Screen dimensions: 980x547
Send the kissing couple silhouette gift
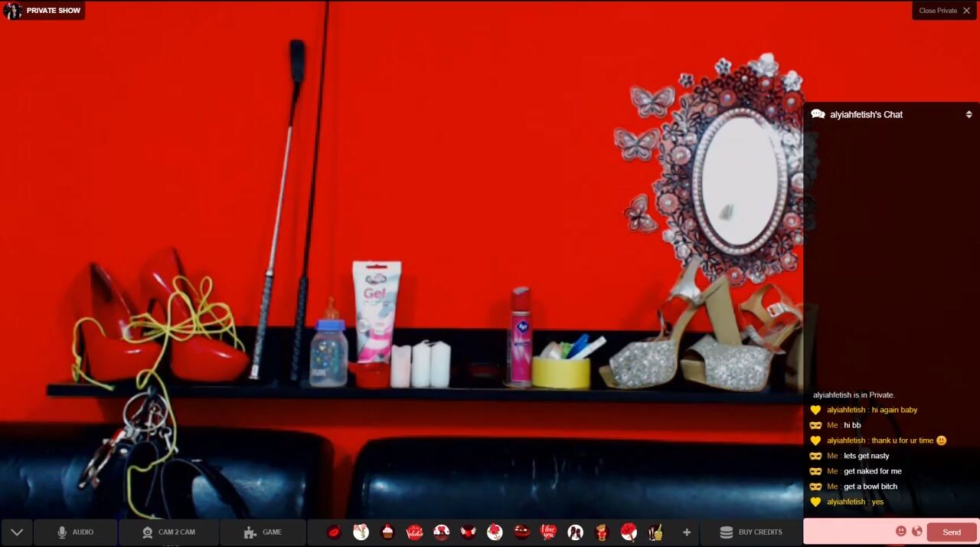point(575,532)
